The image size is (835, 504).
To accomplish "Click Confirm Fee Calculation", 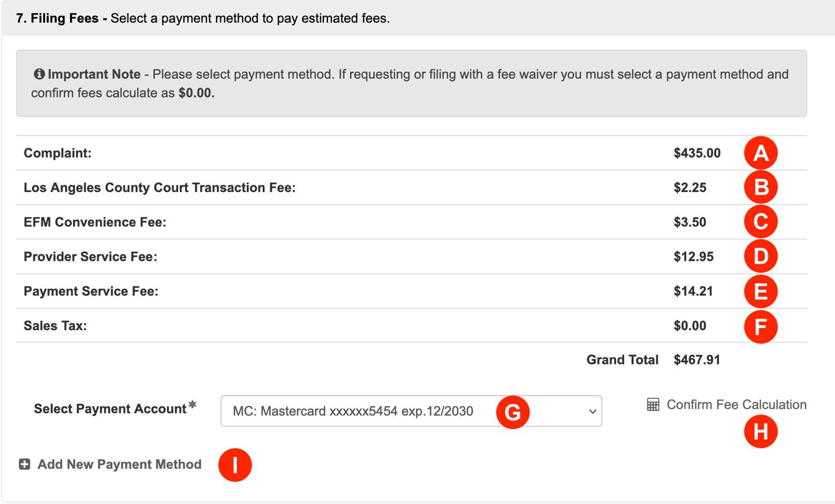I will tap(736, 405).
